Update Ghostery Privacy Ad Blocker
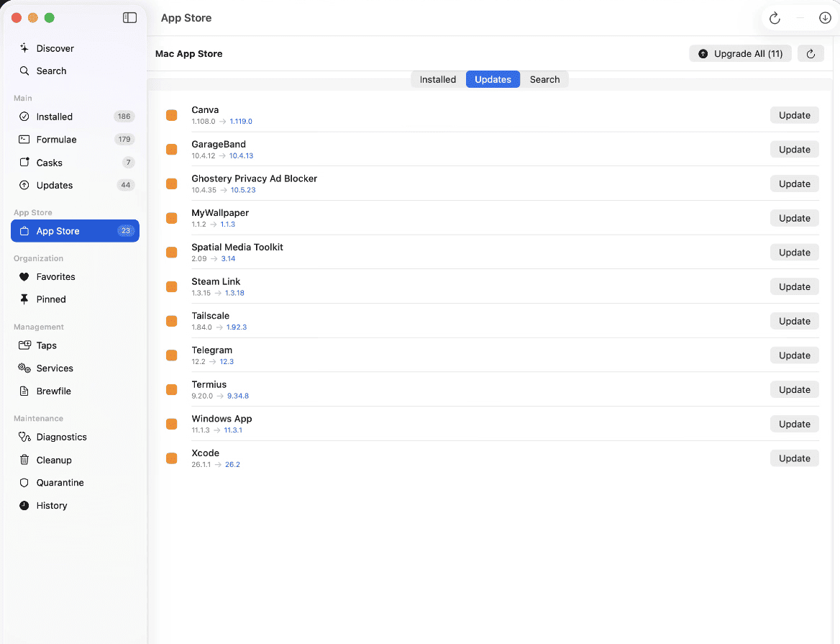The height and width of the screenshot is (644, 840). click(x=795, y=183)
